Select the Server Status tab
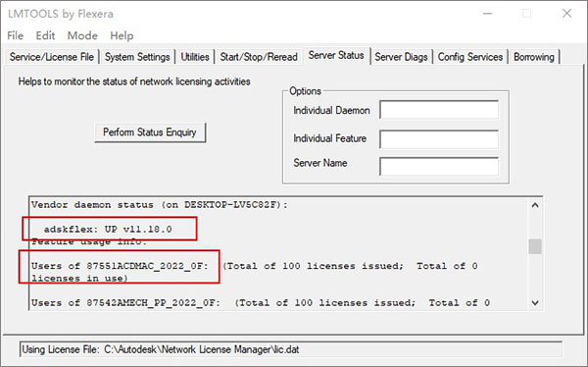The width and height of the screenshot is (588, 367). point(336,55)
